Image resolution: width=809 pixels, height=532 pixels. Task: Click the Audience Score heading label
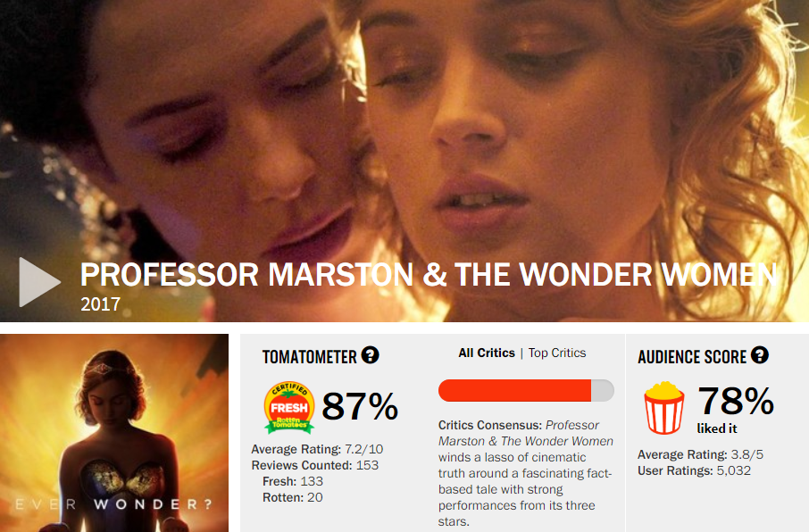(x=692, y=356)
